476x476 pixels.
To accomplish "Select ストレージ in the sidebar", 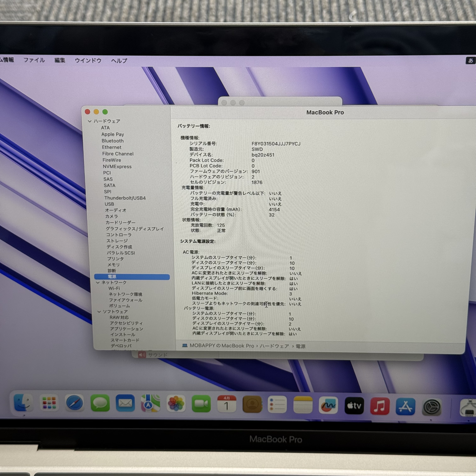I will (x=117, y=241).
